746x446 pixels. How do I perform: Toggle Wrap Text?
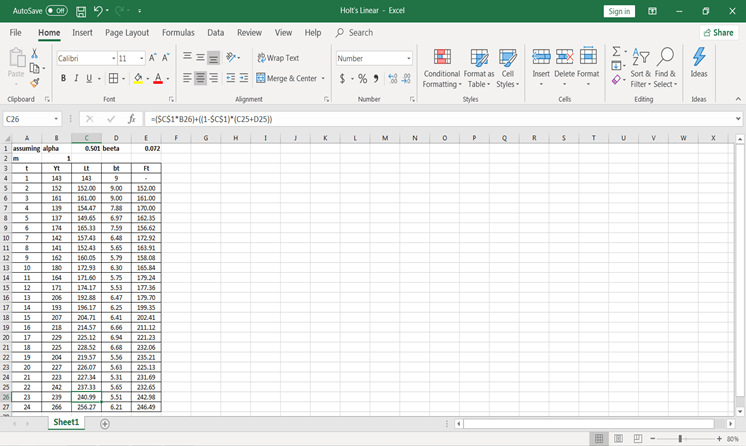[x=278, y=58]
